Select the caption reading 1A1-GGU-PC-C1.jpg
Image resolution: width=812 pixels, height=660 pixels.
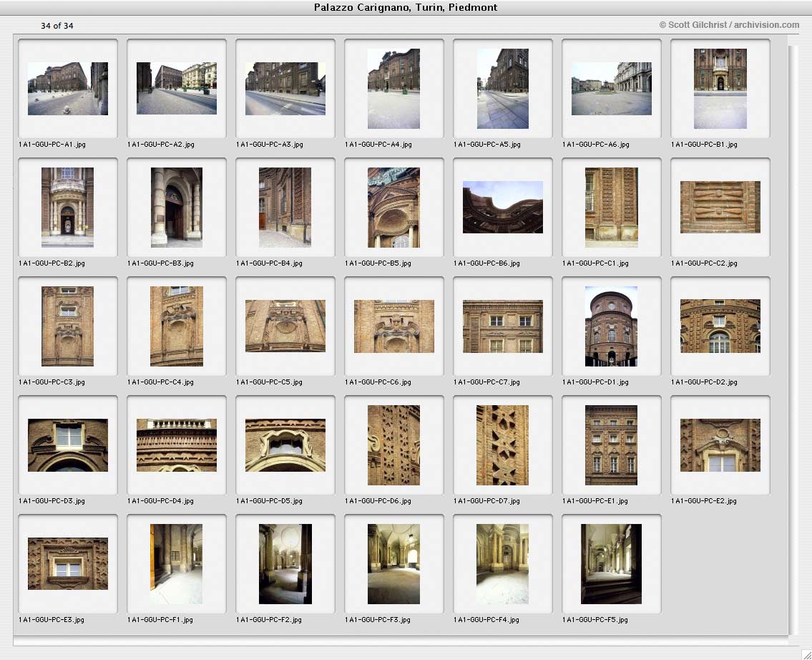pos(595,263)
